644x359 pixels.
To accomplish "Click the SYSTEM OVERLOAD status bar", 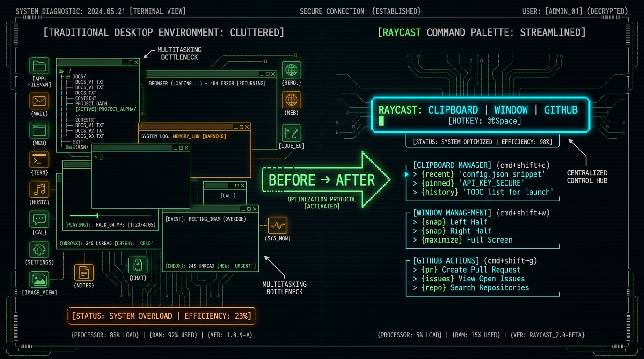I will pos(161,316).
